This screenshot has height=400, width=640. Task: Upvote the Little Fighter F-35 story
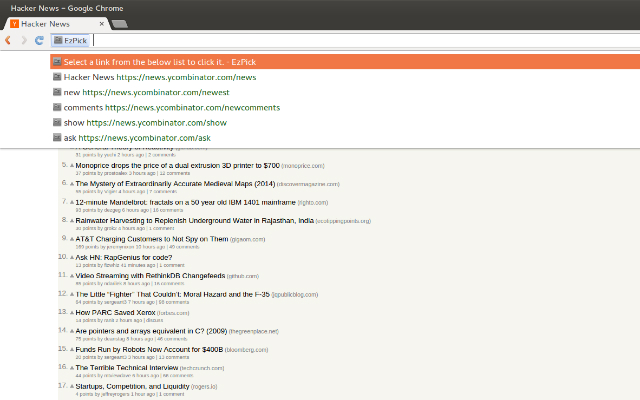72,294
